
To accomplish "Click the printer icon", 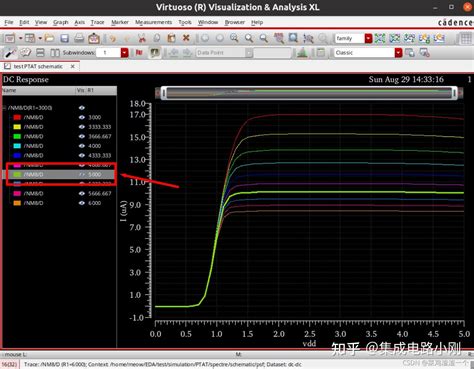I will pos(79,38).
